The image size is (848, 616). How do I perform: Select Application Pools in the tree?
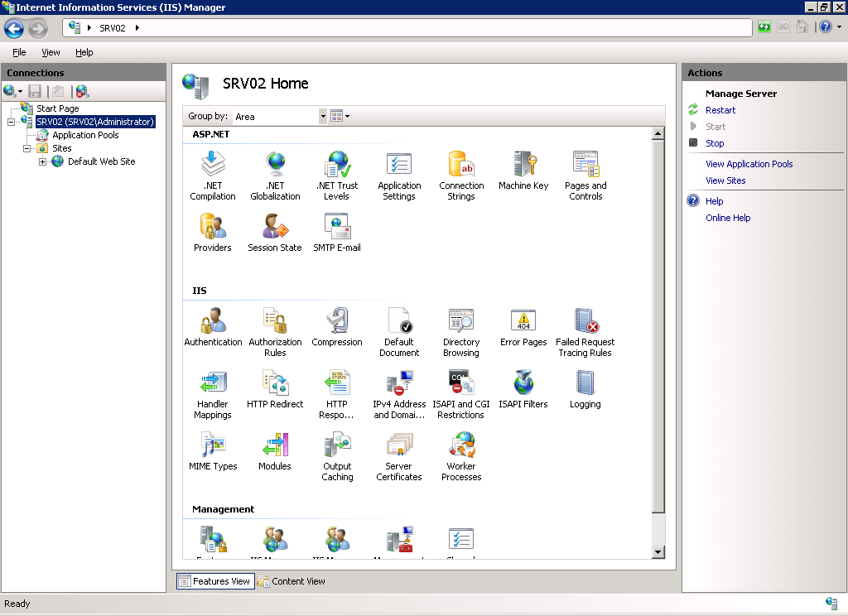[85, 135]
